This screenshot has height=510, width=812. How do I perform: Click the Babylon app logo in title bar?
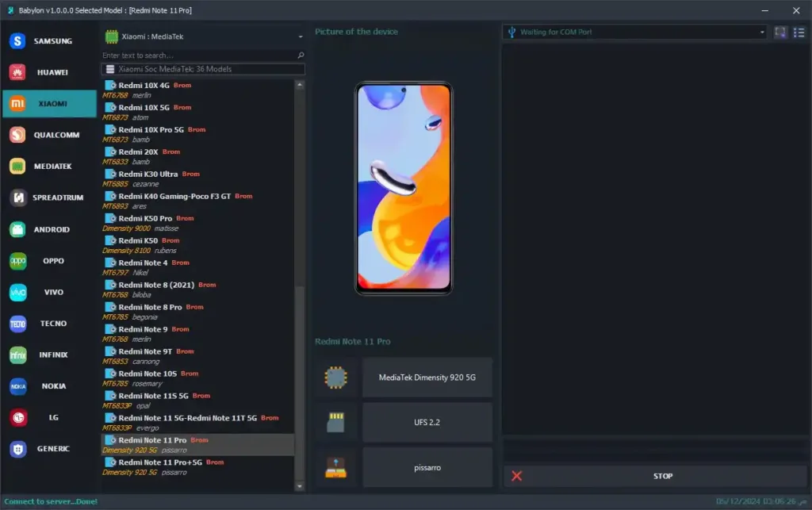[10, 10]
